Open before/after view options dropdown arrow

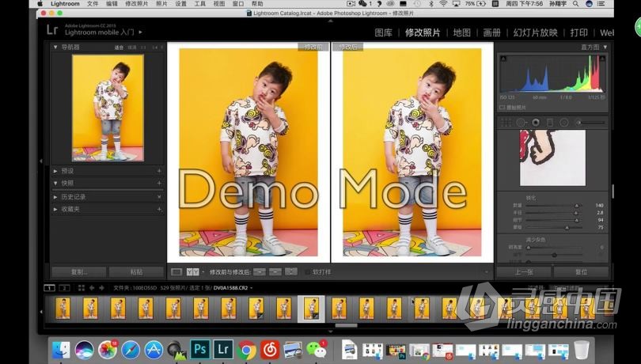[203, 272]
